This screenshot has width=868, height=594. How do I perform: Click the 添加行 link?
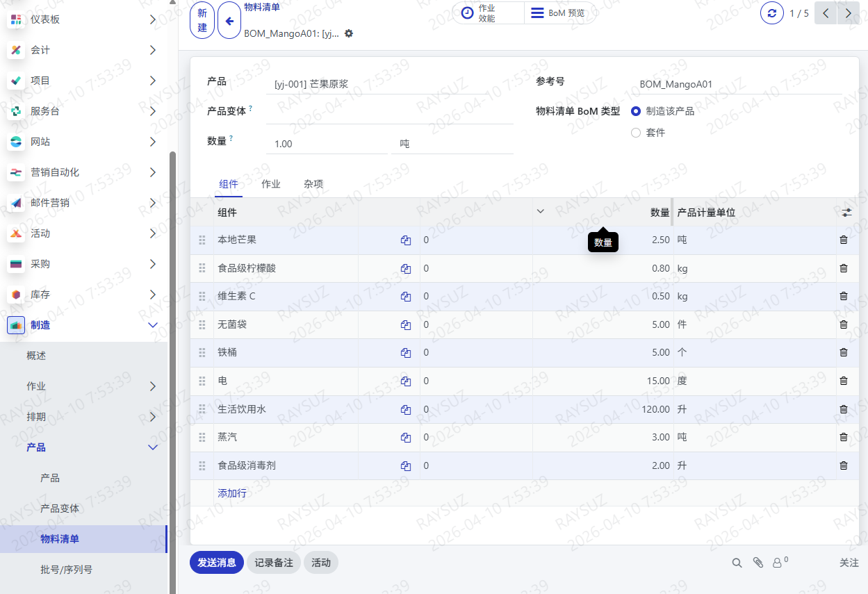click(x=232, y=493)
